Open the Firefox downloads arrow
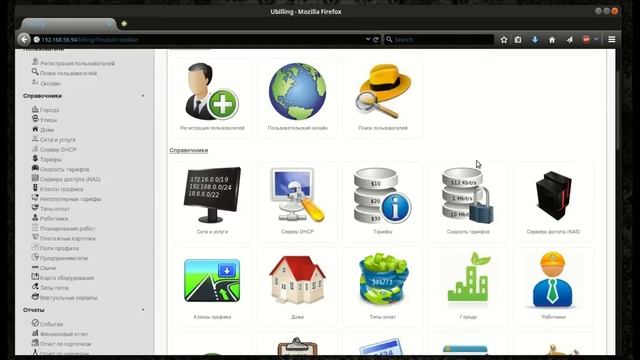640x360 pixels. pyautogui.click(x=535, y=40)
